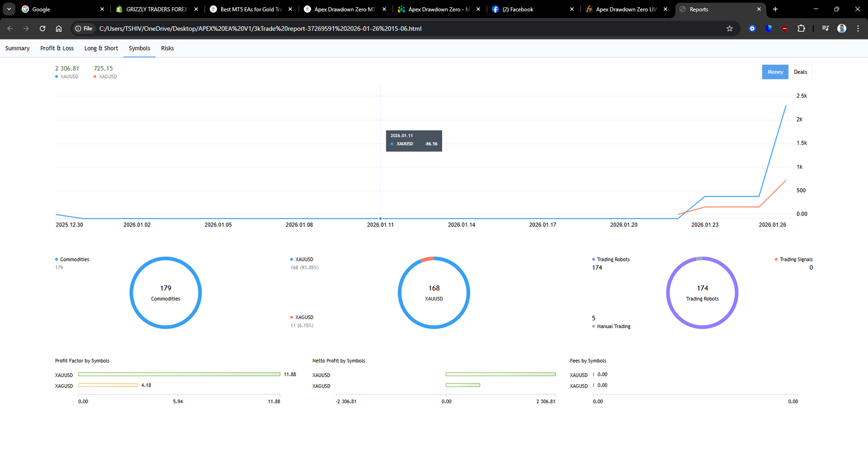Click the highlighted 2026.01.11 chart data point
The height and width of the screenshot is (467, 868).
click(380, 219)
